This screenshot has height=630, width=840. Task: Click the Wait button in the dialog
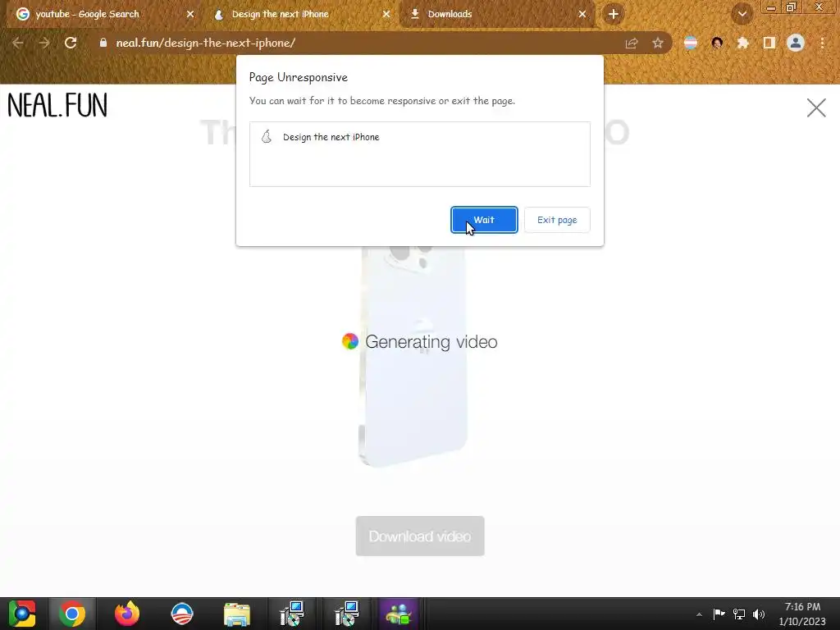[484, 220]
